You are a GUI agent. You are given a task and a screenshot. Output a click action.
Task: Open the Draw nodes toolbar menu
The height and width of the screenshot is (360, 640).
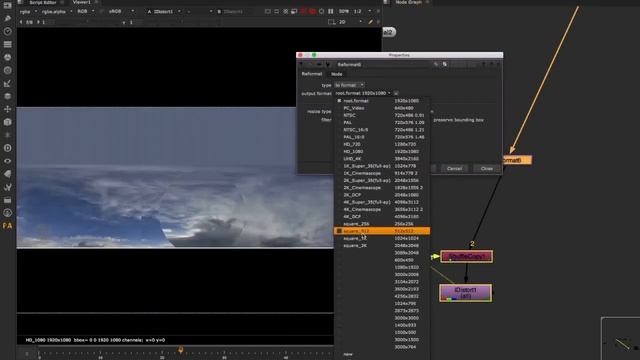tap(7, 18)
